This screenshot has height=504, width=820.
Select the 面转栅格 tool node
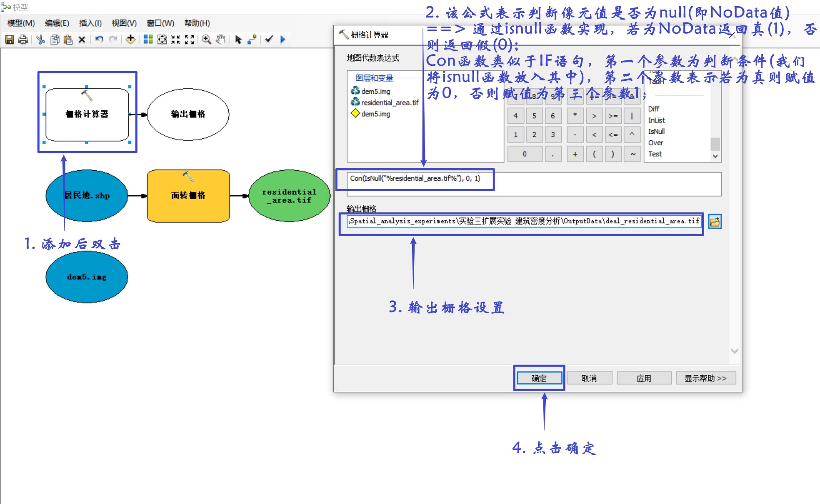tap(188, 195)
